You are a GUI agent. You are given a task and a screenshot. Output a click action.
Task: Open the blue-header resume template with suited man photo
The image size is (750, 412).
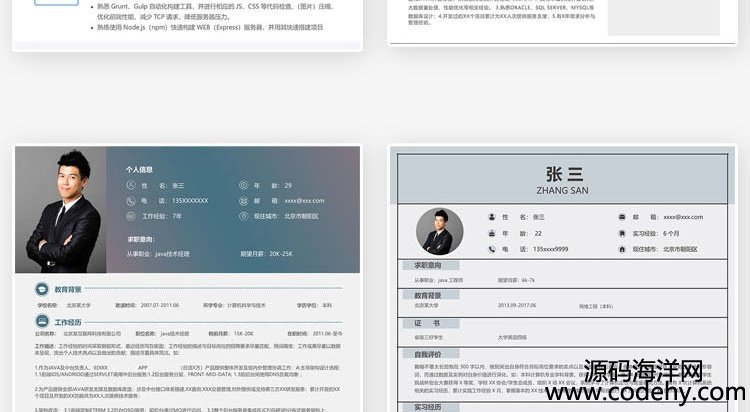[x=188, y=279]
